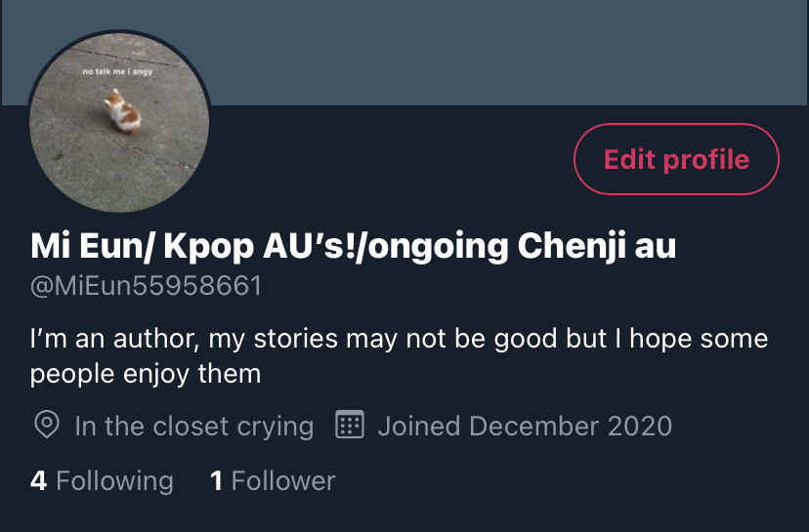Click 'ongoing Chenji au' in the name
Screen dimensions: 809x532
[x=521, y=246]
